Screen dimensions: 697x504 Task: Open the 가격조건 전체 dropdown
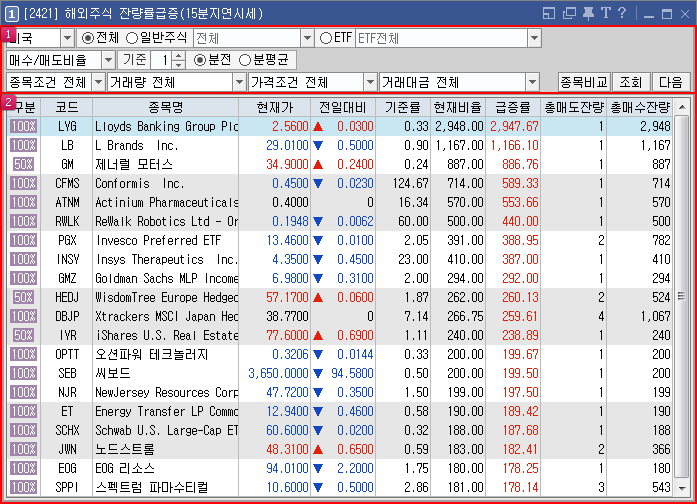point(370,82)
